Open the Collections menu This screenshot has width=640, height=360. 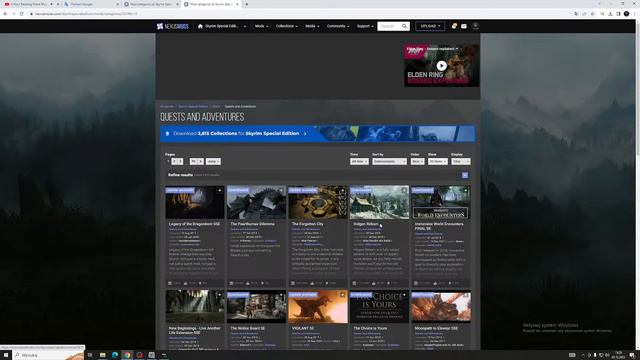[x=287, y=26]
